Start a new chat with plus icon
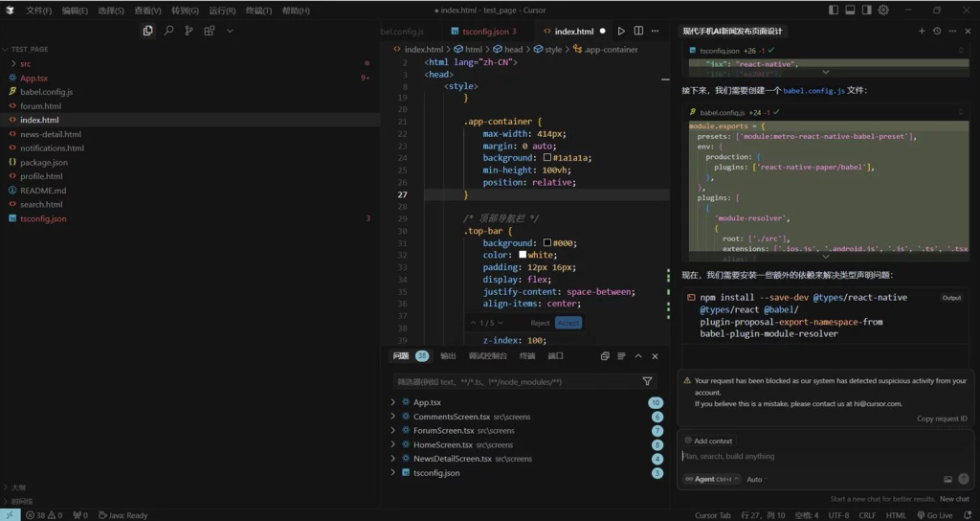The height and width of the screenshot is (521, 980). click(922, 31)
